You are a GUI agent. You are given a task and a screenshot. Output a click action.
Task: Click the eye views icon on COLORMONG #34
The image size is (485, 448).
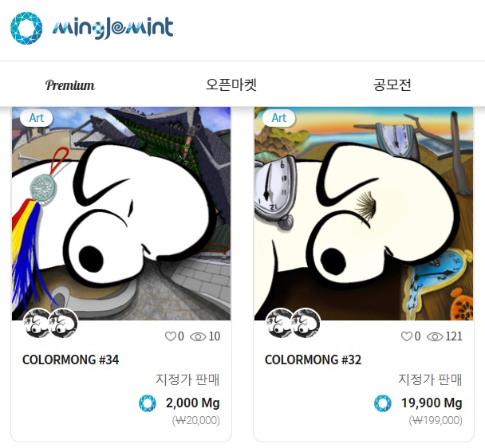[x=198, y=336]
